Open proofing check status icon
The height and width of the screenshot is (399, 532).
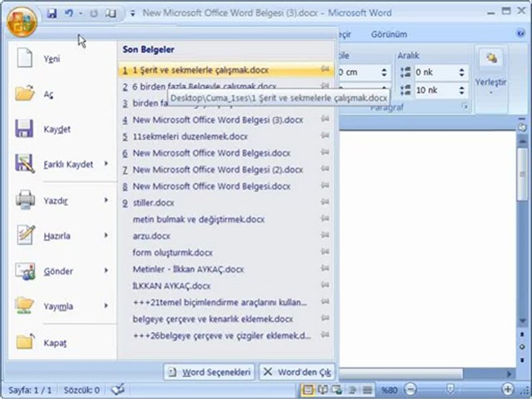point(117,390)
